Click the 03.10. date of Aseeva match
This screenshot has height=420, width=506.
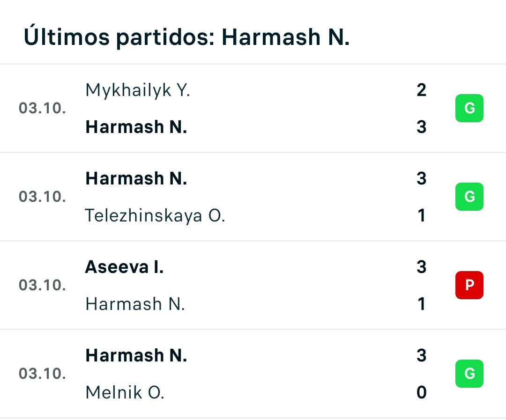coord(42,285)
